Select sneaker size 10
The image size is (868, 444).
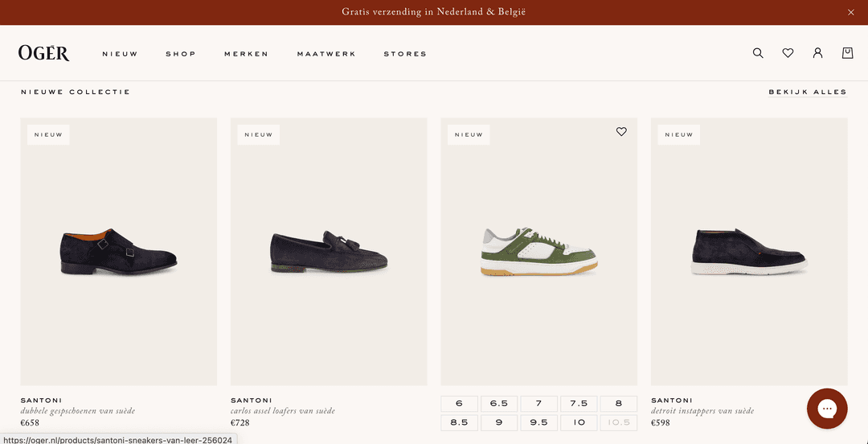click(x=579, y=422)
